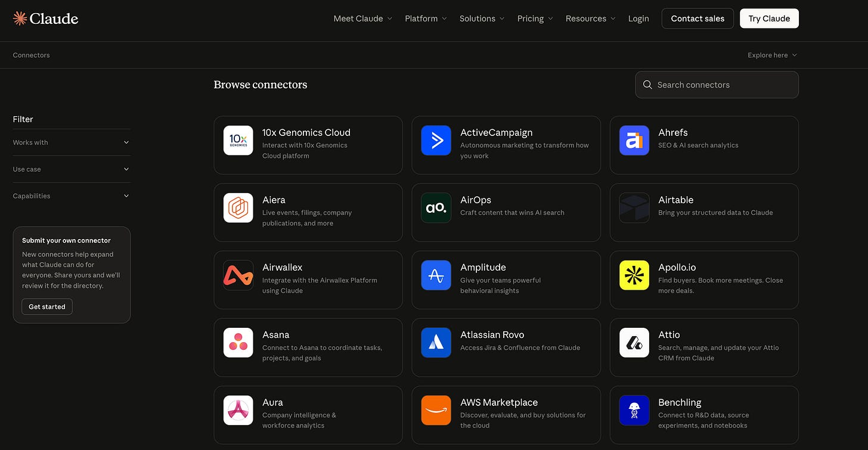Click 'Bring your structured data to Claude' text

715,213
